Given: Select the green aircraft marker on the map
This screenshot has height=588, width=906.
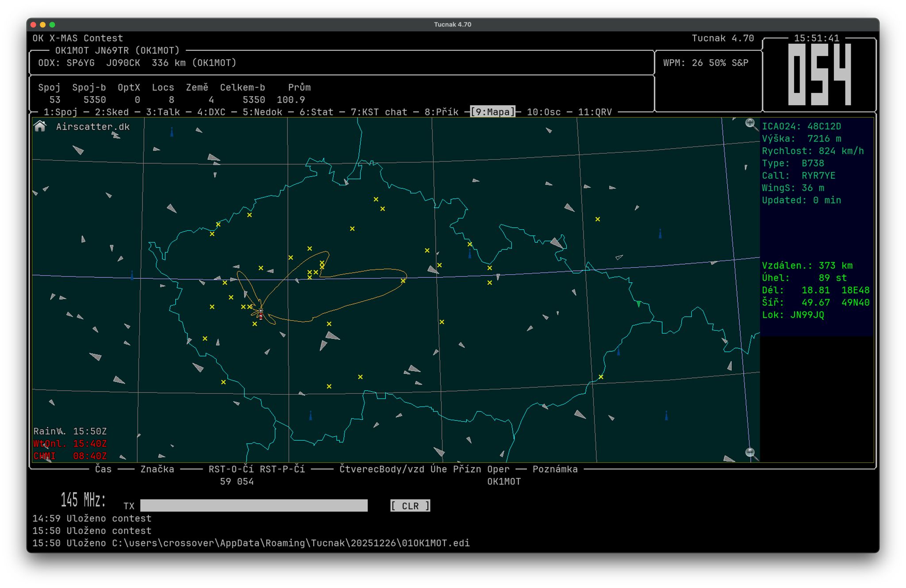Looking at the screenshot, I should click(638, 304).
